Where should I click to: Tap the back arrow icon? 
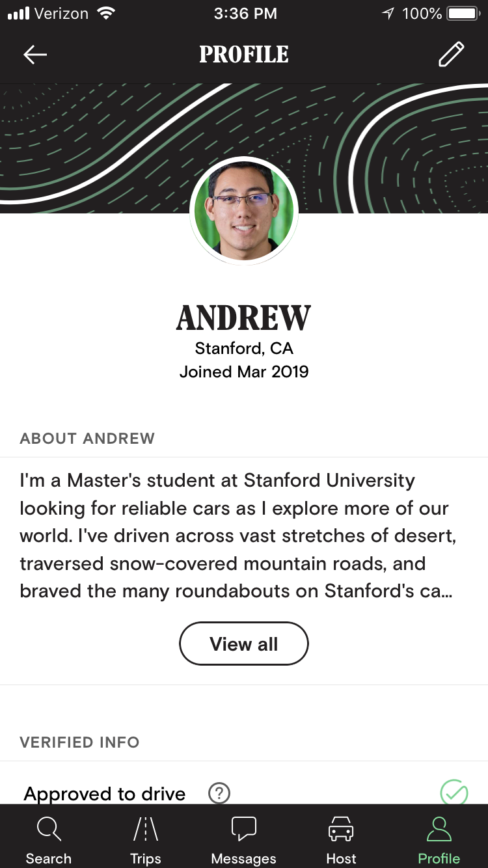pyautogui.click(x=35, y=55)
